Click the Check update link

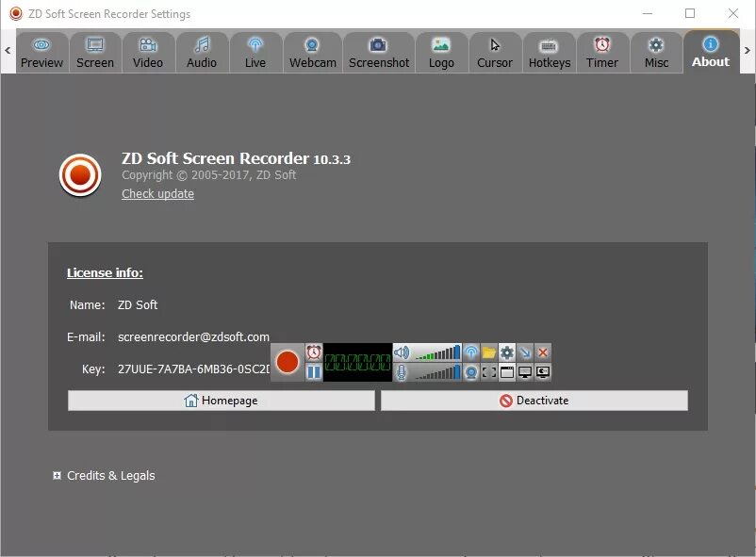157,194
